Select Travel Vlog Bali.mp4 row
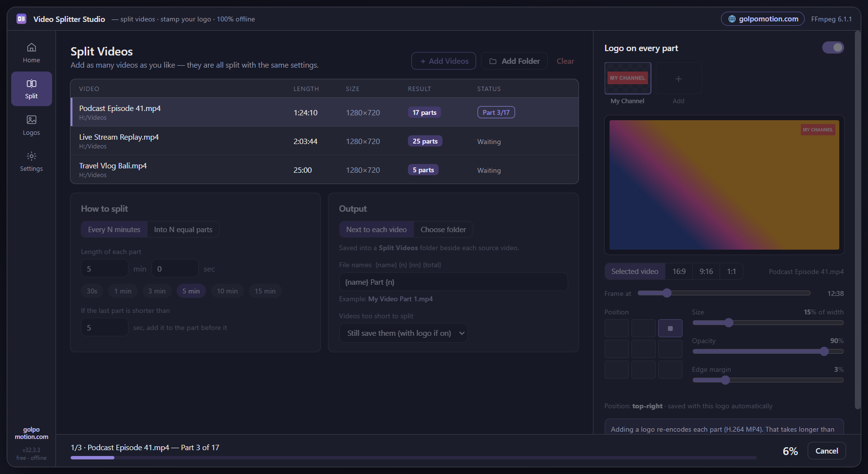 pos(324,170)
